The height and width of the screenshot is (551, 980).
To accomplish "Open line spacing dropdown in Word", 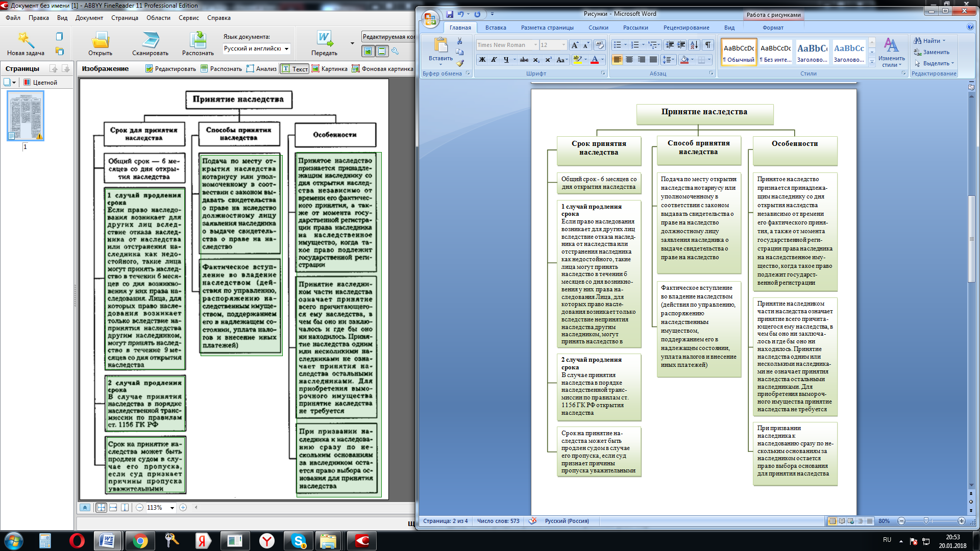I will [x=669, y=60].
